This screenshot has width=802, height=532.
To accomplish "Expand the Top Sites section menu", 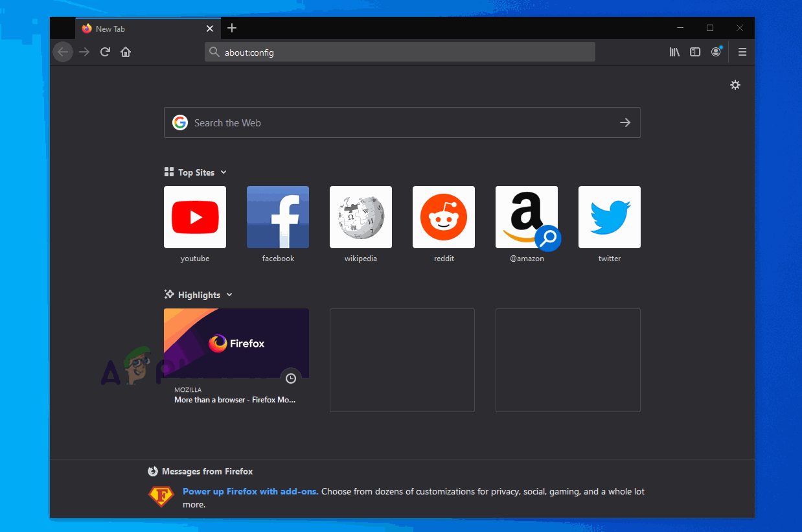I will coord(223,172).
